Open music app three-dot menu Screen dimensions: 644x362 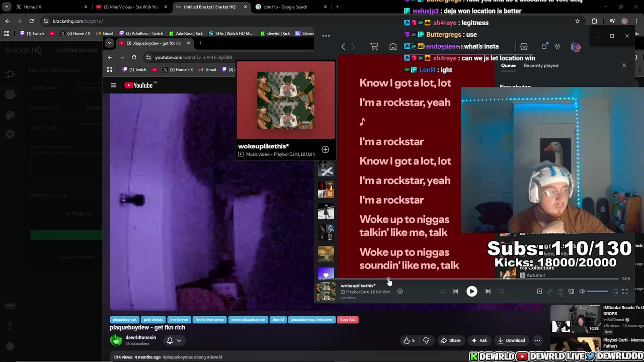tap(326, 36)
